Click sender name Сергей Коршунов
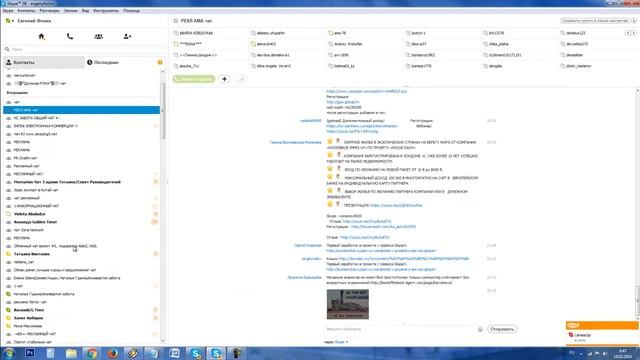This screenshot has width=640, height=360. [307, 245]
